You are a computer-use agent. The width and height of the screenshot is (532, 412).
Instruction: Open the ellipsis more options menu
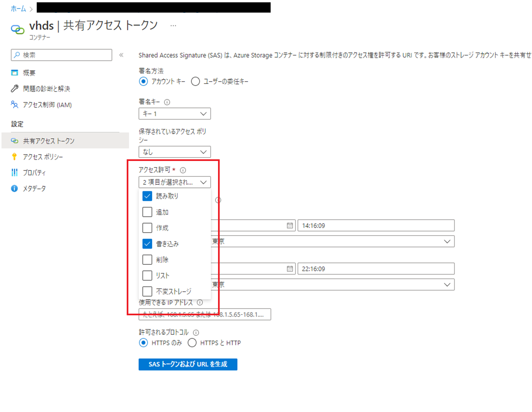[x=173, y=26]
